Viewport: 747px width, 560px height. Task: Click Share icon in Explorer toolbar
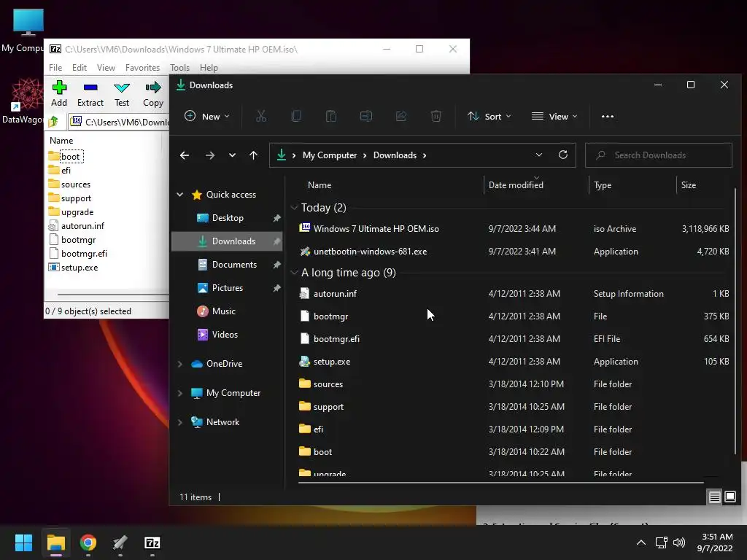click(401, 116)
